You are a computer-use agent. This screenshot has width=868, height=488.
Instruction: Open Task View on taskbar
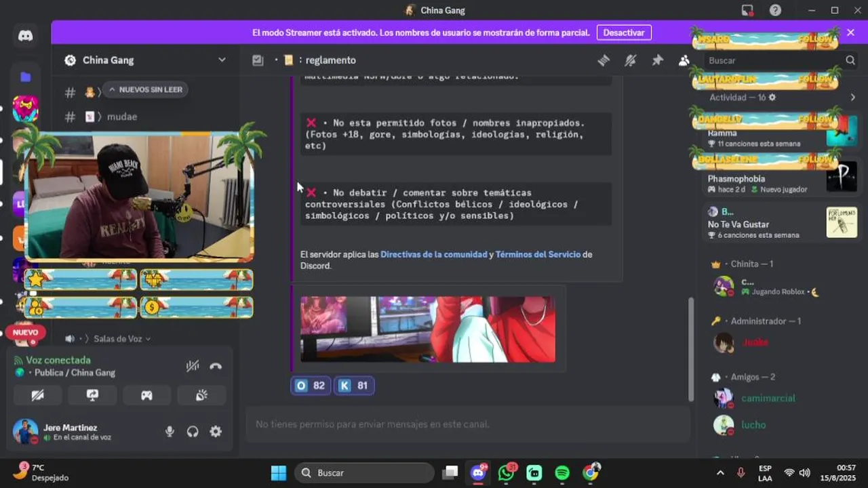click(450, 473)
